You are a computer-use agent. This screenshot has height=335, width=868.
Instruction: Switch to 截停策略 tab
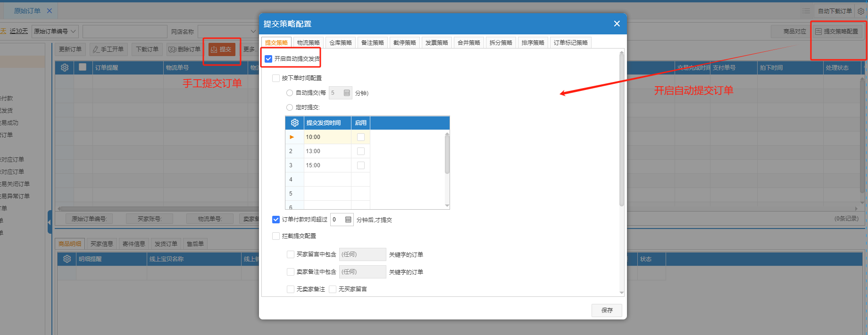(405, 43)
